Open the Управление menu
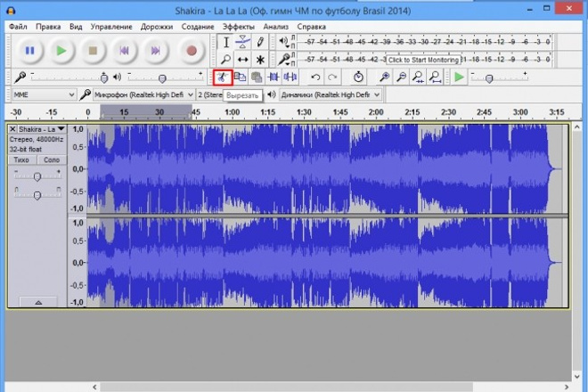Viewport: 588px width, 392px height. point(111,27)
